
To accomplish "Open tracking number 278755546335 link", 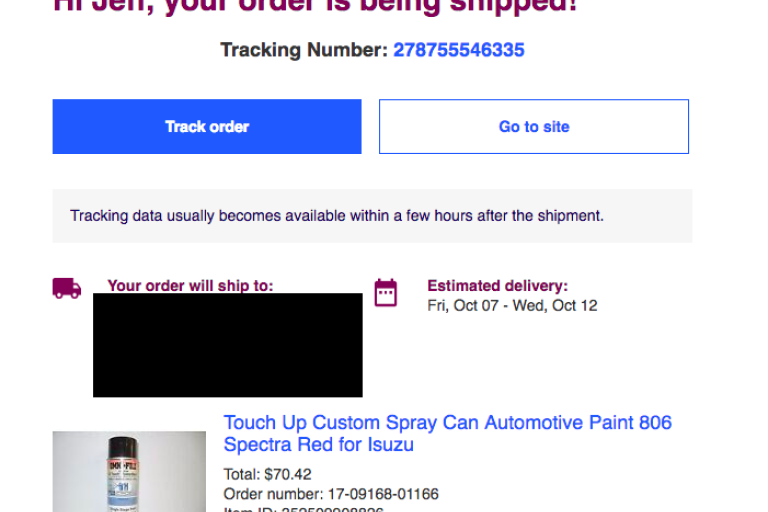I will [x=458, y=50].
